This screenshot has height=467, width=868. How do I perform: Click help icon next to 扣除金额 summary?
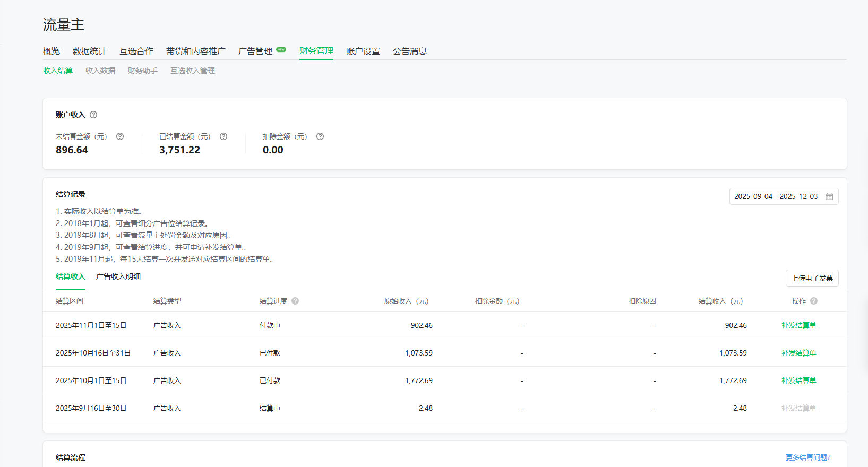pyautogui.click(x=320, y=136)
